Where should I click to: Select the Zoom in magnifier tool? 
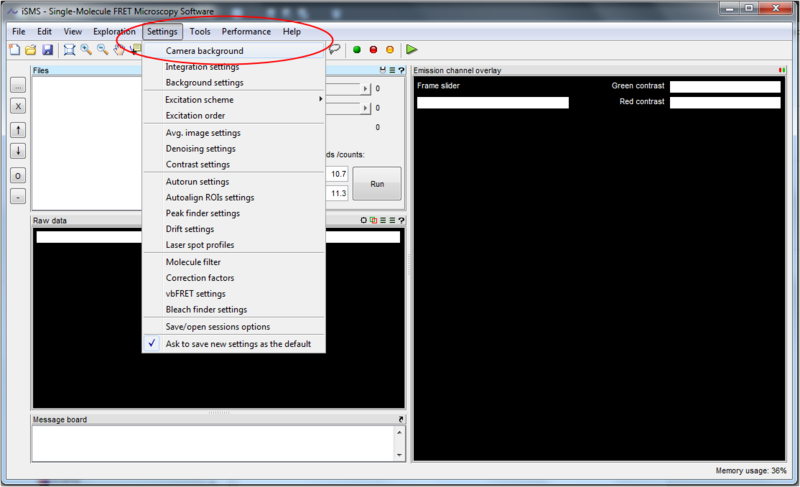coord(86,49)
